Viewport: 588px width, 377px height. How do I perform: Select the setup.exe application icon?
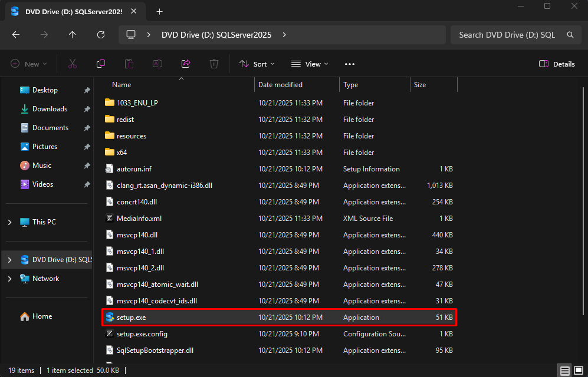pos(110,318)
